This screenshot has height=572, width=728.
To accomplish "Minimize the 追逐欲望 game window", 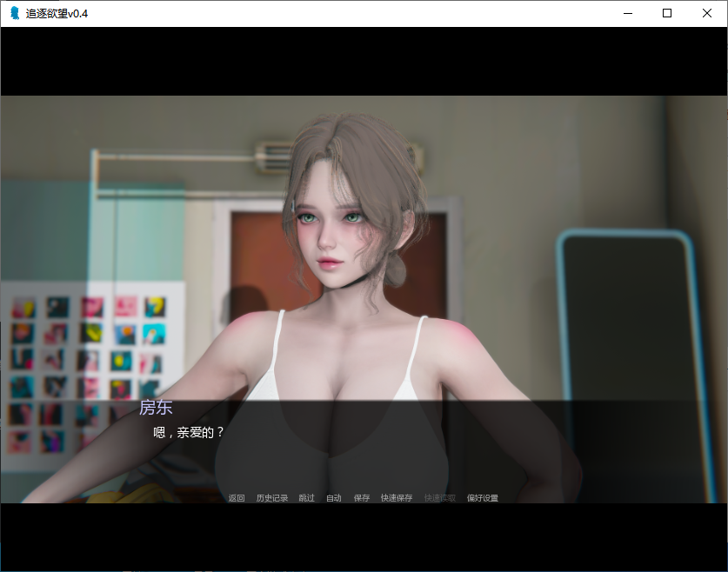I will pos(628,13).
